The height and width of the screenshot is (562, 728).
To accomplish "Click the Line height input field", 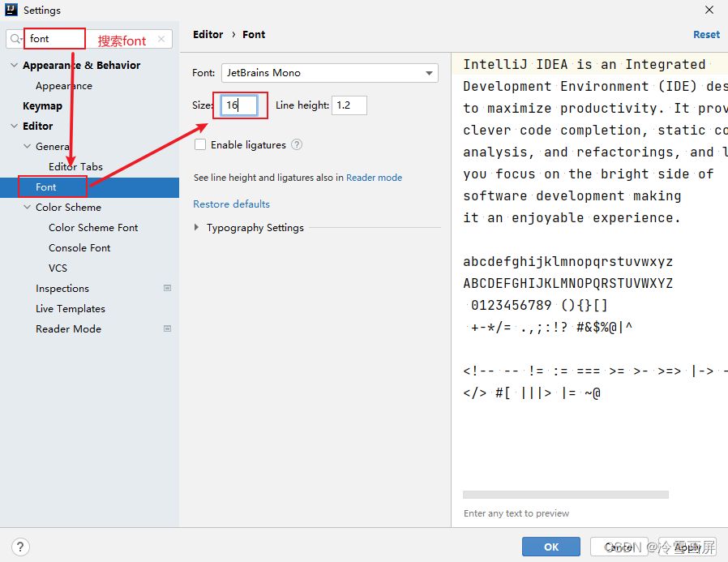I will 349,105.
